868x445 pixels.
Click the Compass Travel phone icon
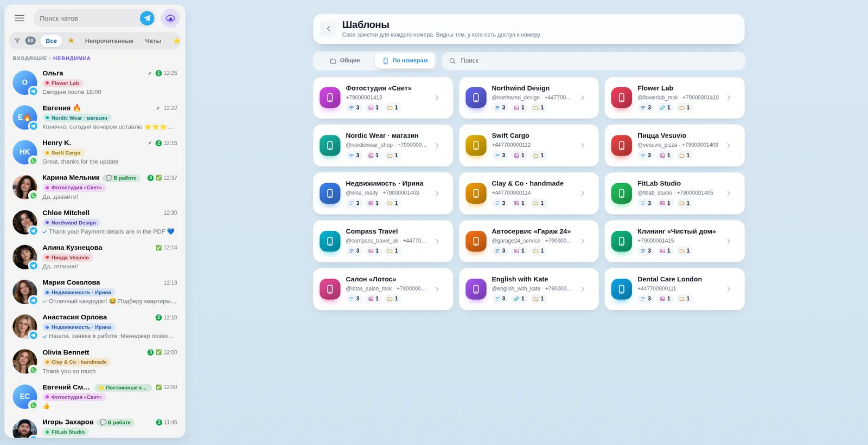tap(330, 241)
